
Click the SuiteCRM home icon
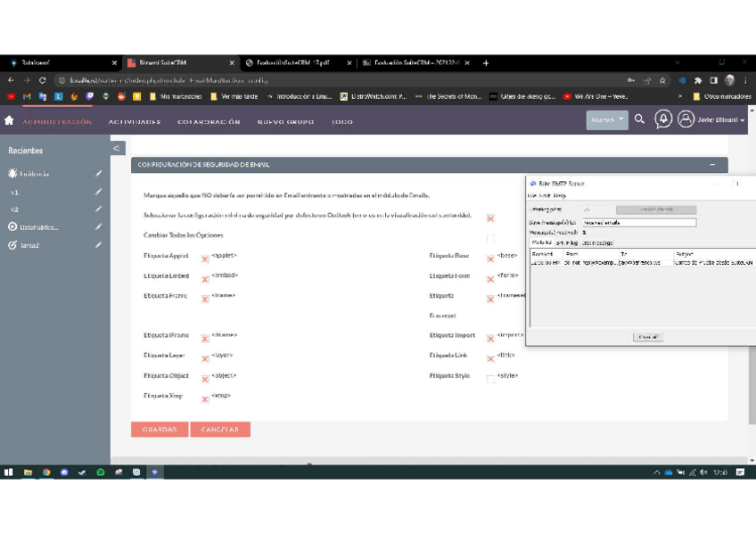[x=9, y=120]
